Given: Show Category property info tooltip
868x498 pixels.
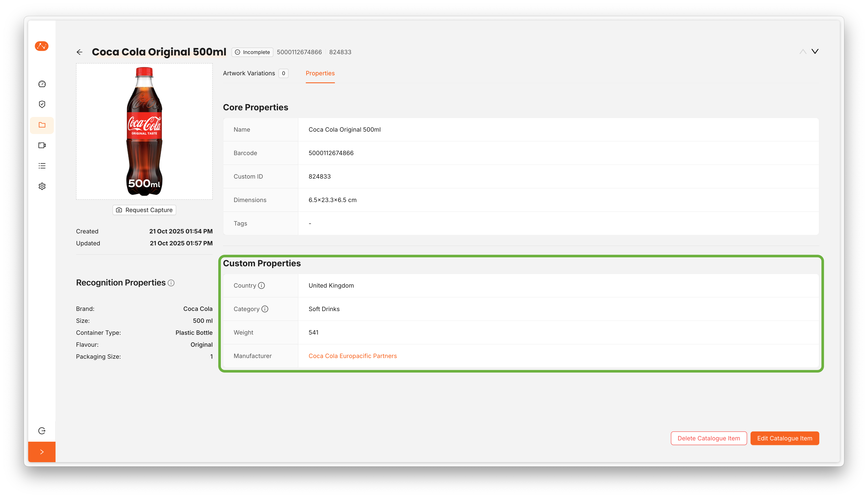Looking at the screenshot, I should click(265, 309).
